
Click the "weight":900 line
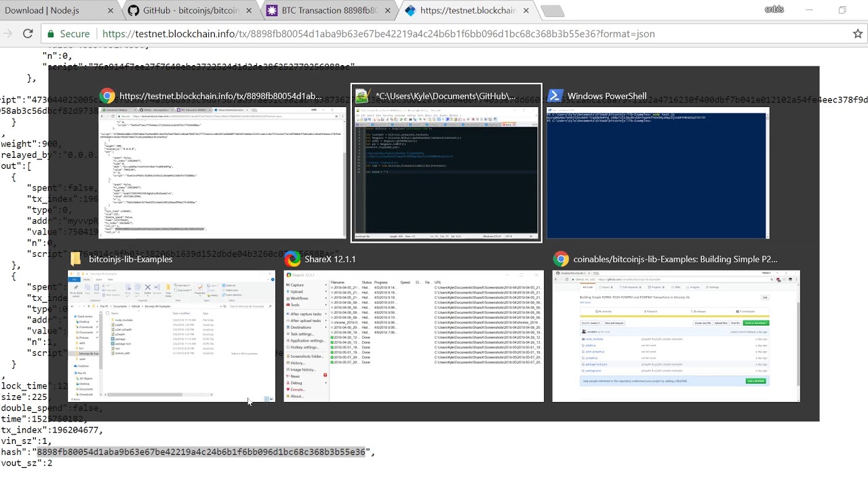tap(31, 144)
